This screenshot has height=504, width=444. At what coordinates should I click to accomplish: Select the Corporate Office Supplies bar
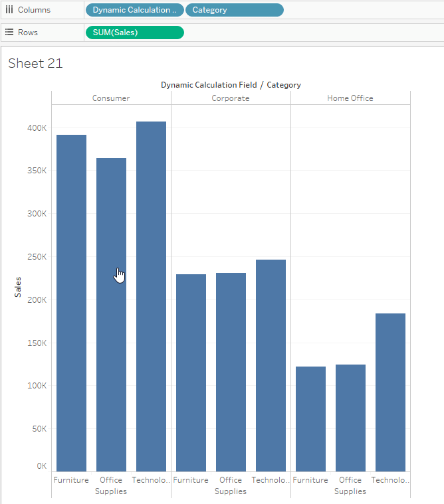click(231, 372)
